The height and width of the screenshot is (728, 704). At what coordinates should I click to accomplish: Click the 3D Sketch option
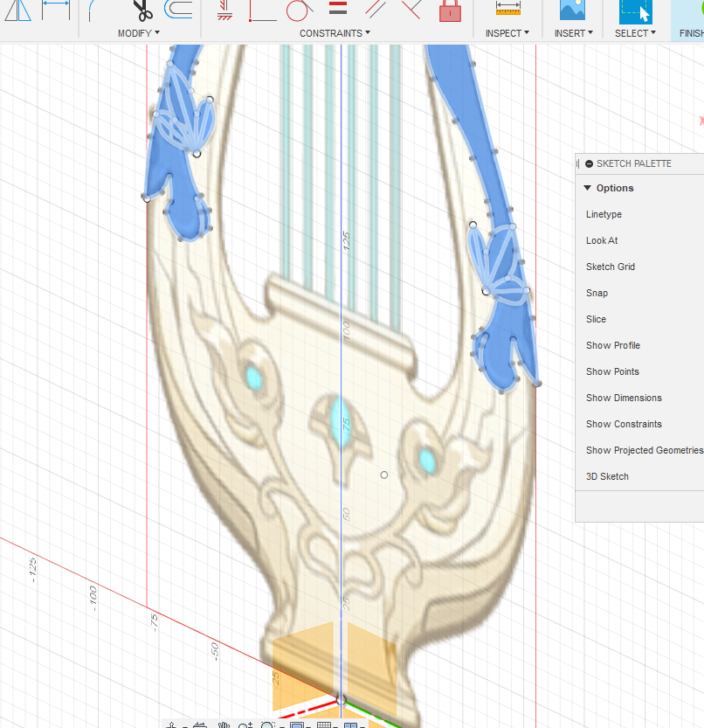pyautogui.click(x=607, y=477)
